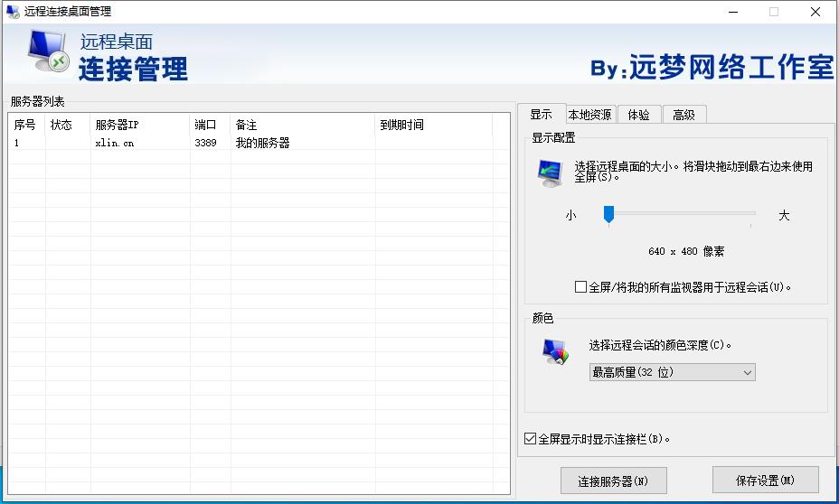Open the 高级 tab
839x504 pixels.
(683, 115)
